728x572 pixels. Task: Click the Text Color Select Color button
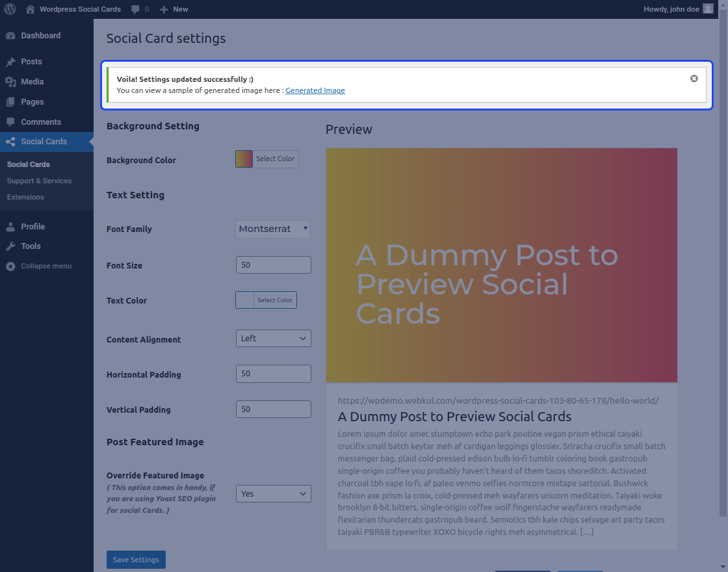275,300
